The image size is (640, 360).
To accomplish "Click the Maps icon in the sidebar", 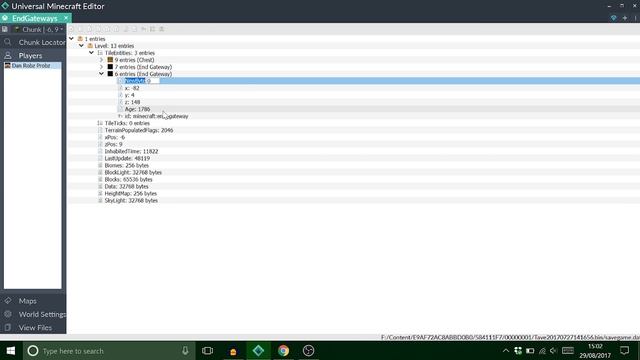I will click(7, 301).
